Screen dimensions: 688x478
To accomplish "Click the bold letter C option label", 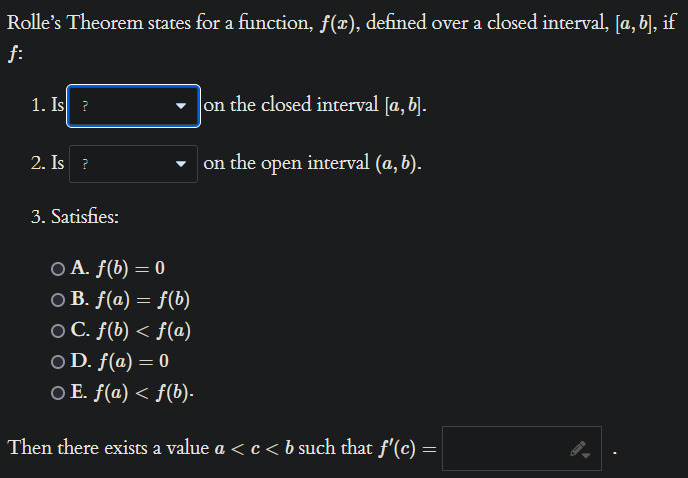I will click(80, 330).
